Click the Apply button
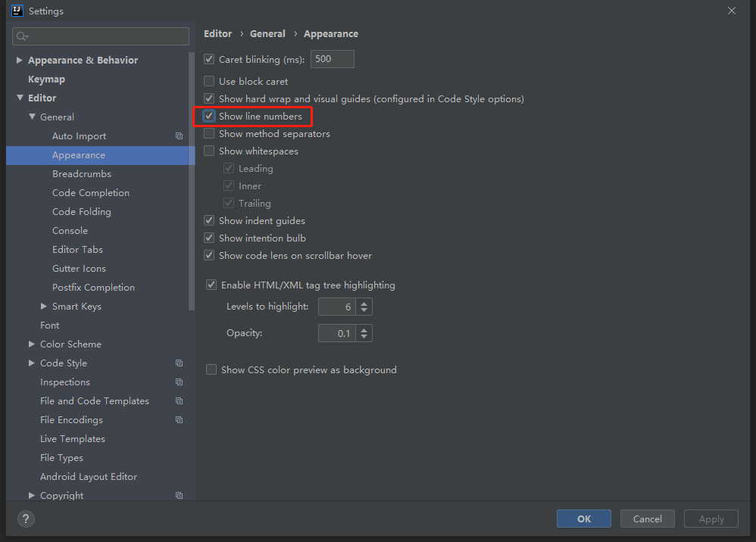This screenshot has height=542, width=756. (711, 519)
